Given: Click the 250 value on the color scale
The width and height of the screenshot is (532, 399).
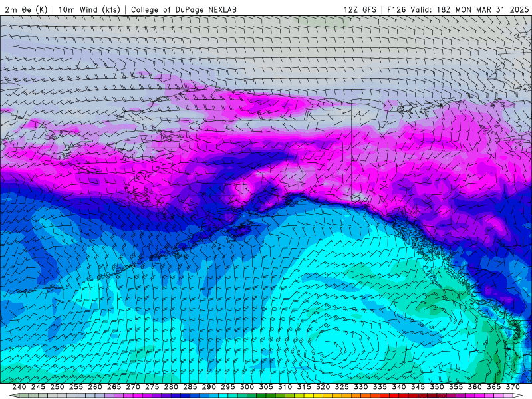Looking at the screenshot, I should tap(57, 387).
